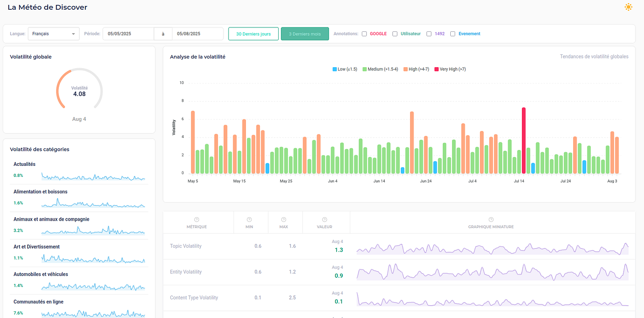The width and height of the screenshot is (644, 318).
Task: Click the Entity Volatility metric row
Action: pos(399,272)
